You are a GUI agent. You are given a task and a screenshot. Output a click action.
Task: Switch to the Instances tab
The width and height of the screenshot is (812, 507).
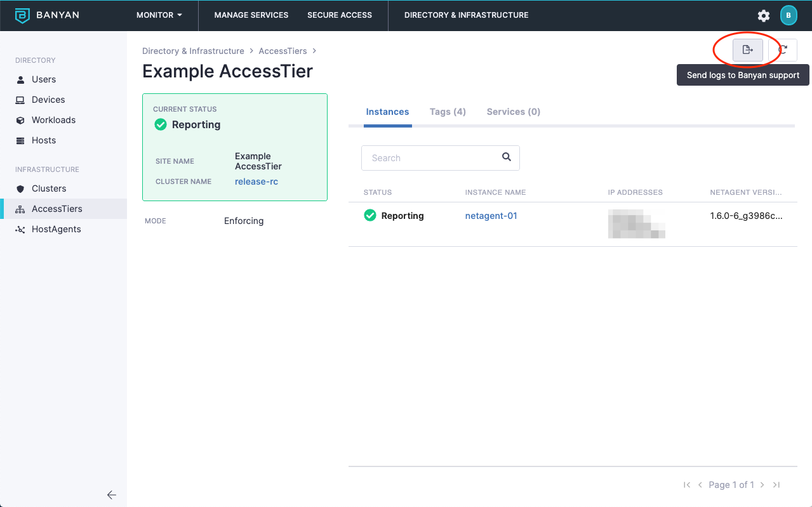[387, 112]
